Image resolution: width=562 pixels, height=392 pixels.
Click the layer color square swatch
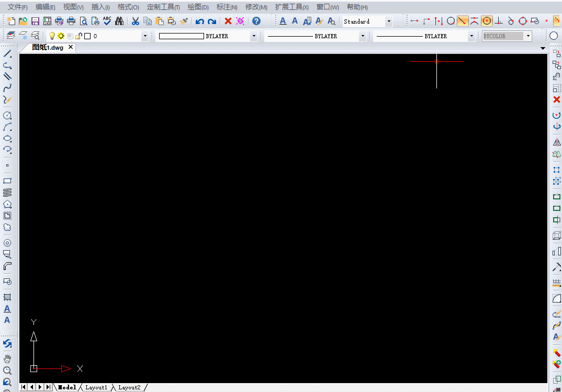pos(87,36)
